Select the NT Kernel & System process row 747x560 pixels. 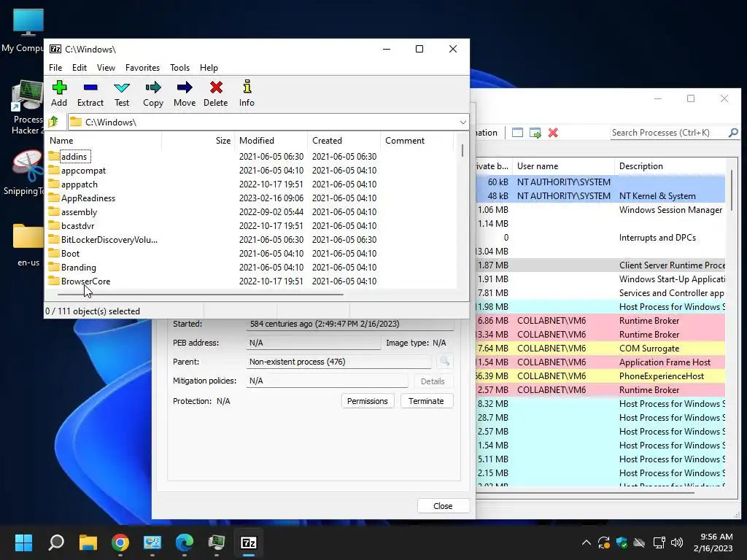[x=600, y=195]
